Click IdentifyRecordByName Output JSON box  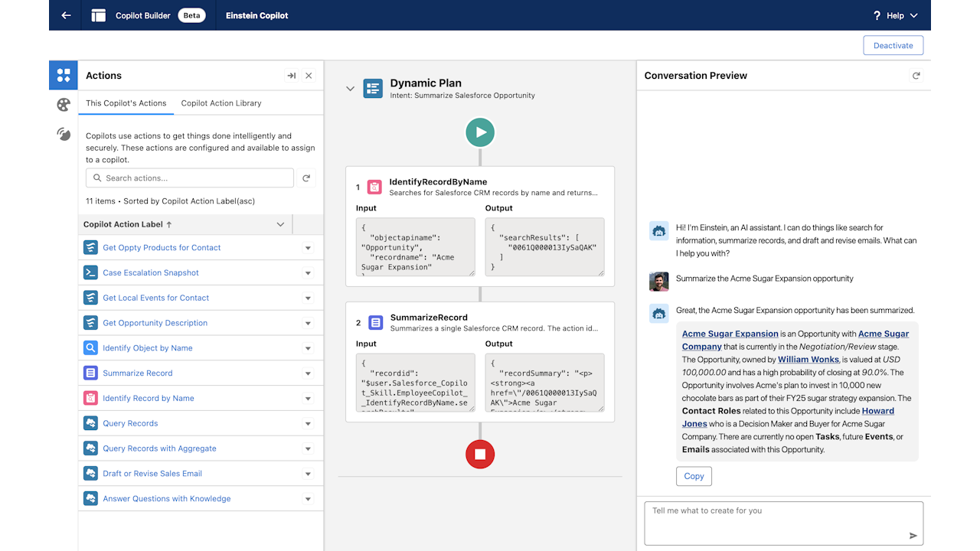point(545,246)
